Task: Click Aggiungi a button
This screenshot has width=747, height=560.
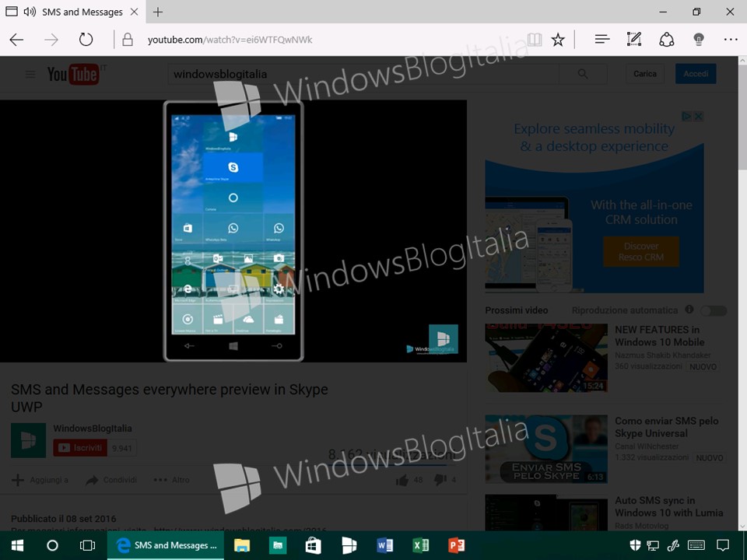Action: [40, 480]
